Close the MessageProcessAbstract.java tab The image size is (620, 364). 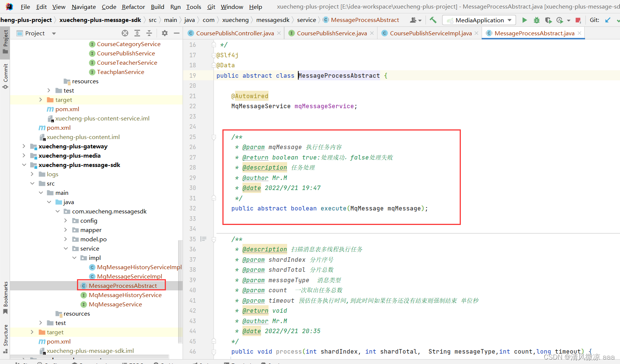coord(579,33)
